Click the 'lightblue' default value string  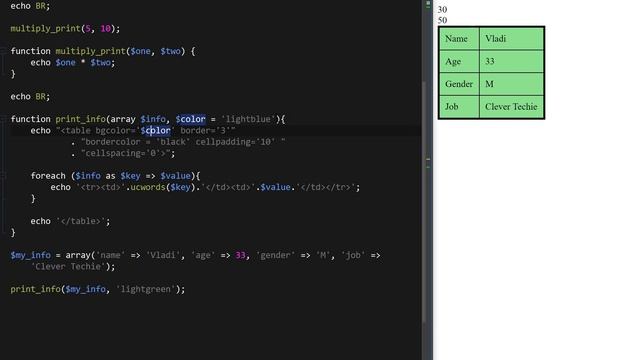point(248,119)
